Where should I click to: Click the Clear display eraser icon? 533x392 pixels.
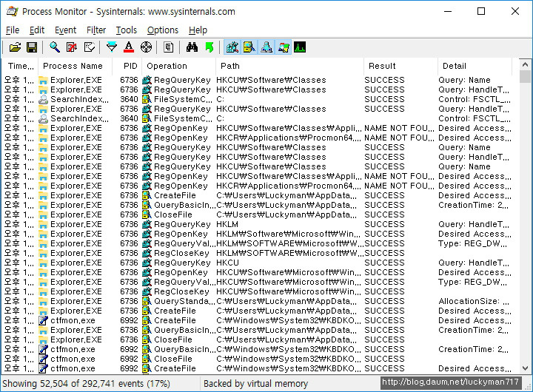[90, 47]
